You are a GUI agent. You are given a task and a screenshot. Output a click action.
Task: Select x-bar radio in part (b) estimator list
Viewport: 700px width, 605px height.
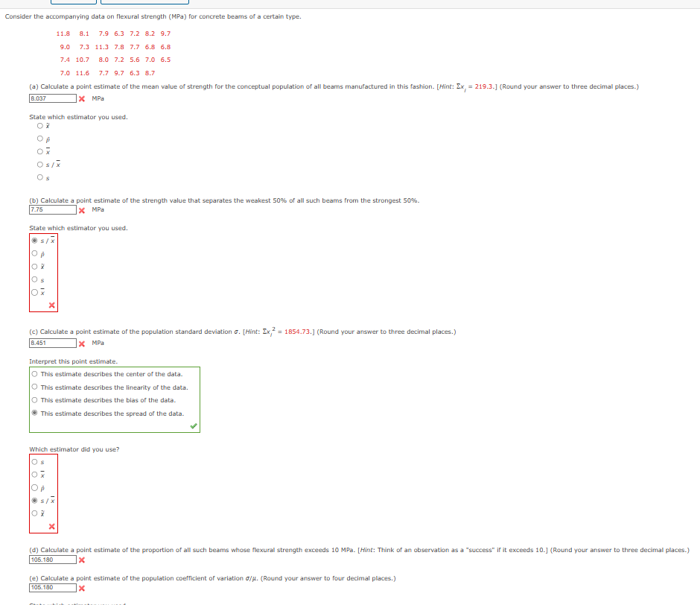(34, 292)
